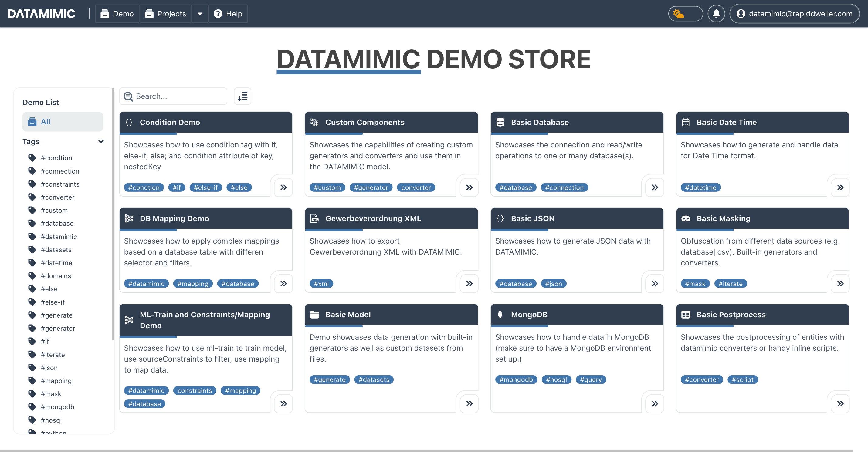Viewport: 868px width, 452px height.
Task: Click the database icon on Basic Database card
Action: pyautogui.click(x=500, y=122)
